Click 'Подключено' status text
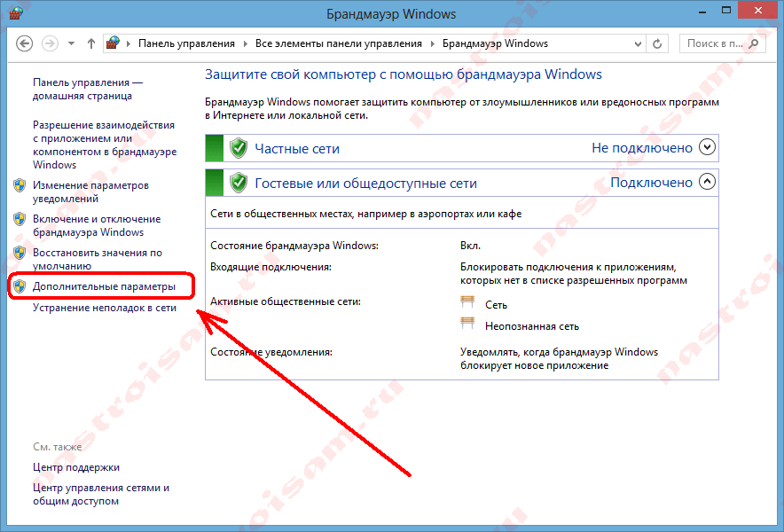The height and width of the screenshot is (532, 784). tap(652, 183)
